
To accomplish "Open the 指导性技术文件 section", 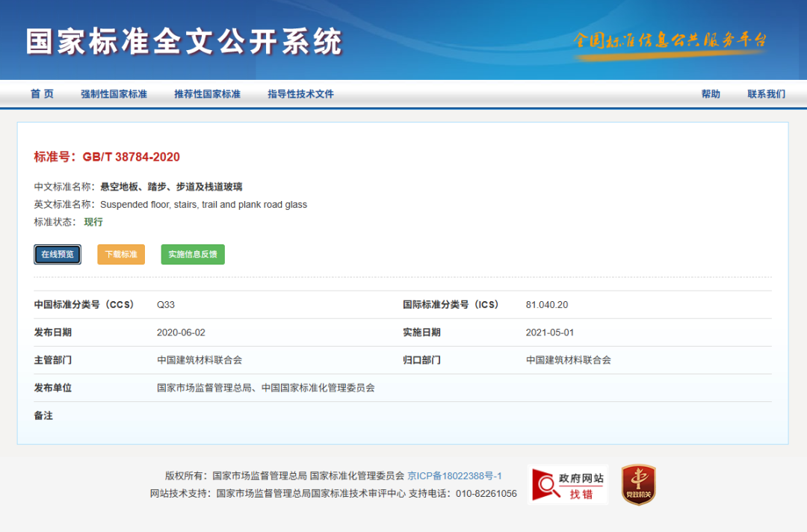I will point(300,94).
